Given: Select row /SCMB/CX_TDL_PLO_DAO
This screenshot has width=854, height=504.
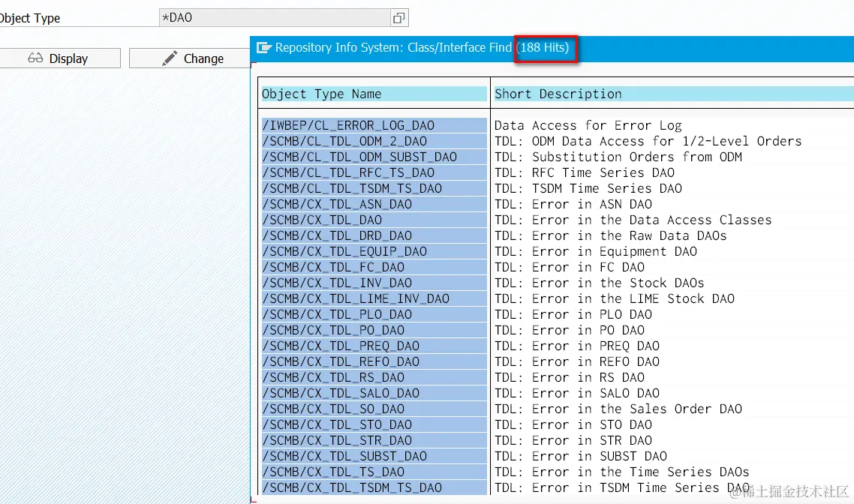Looking at the screenshot, I should tap(374, 315).
